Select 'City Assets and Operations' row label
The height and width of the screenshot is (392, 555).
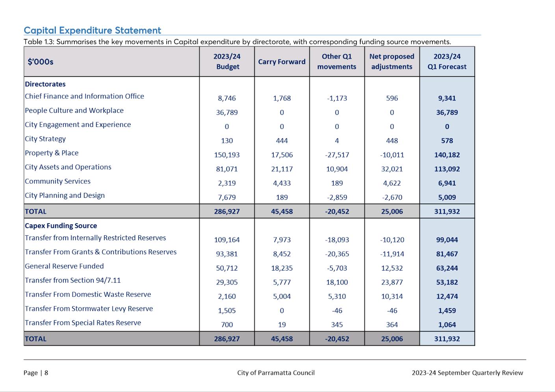click(68, 167)
